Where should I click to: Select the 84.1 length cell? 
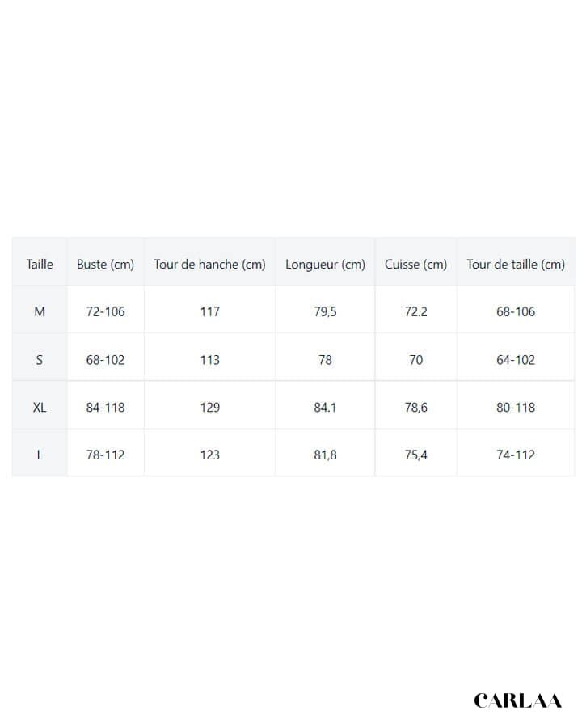[x=325, y=408]
